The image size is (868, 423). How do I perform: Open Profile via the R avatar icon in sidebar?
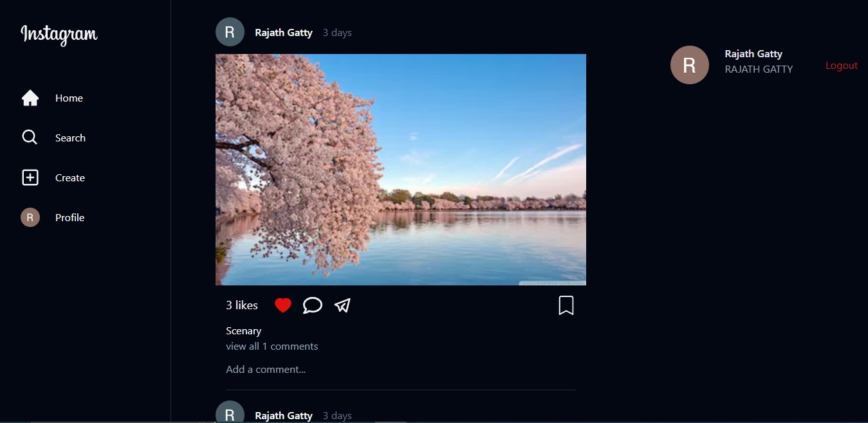pos(30,217)
